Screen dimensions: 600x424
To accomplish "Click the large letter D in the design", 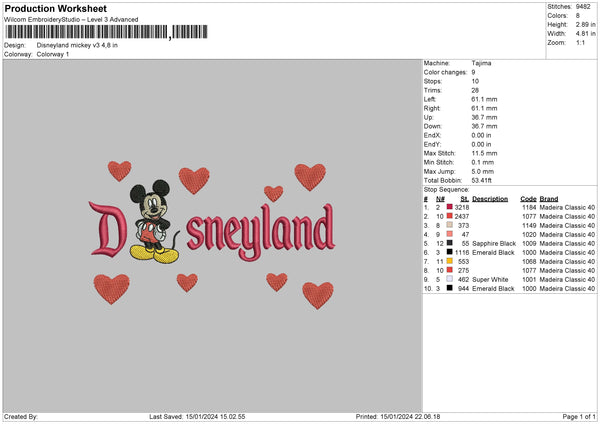I will pyautogui.click(x=108, y=229).
